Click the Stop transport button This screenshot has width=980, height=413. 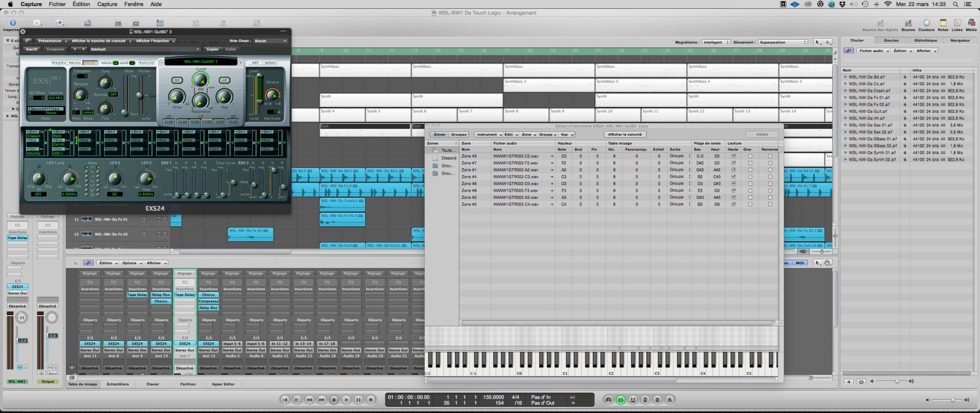click(x=334, y=400)
